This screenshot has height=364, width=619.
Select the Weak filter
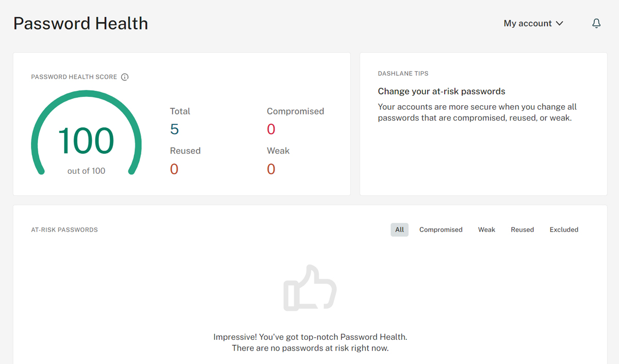(x=486, y=229)
